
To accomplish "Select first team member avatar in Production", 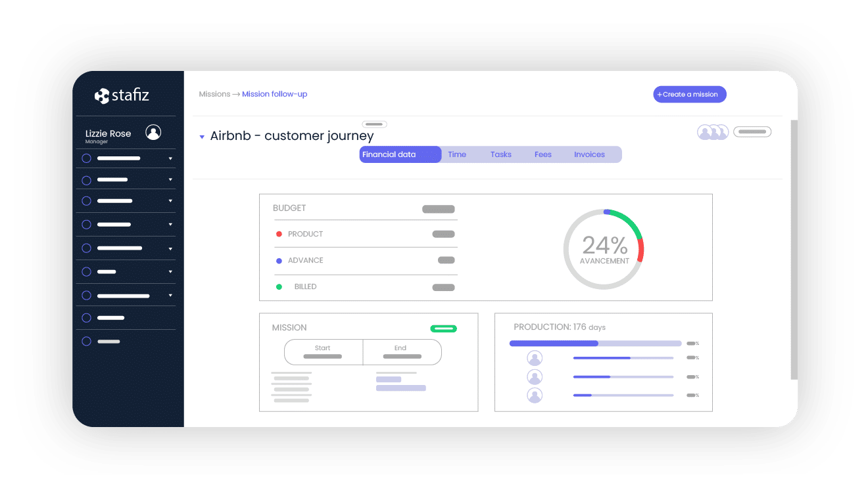I will click(x=535, y=358).
